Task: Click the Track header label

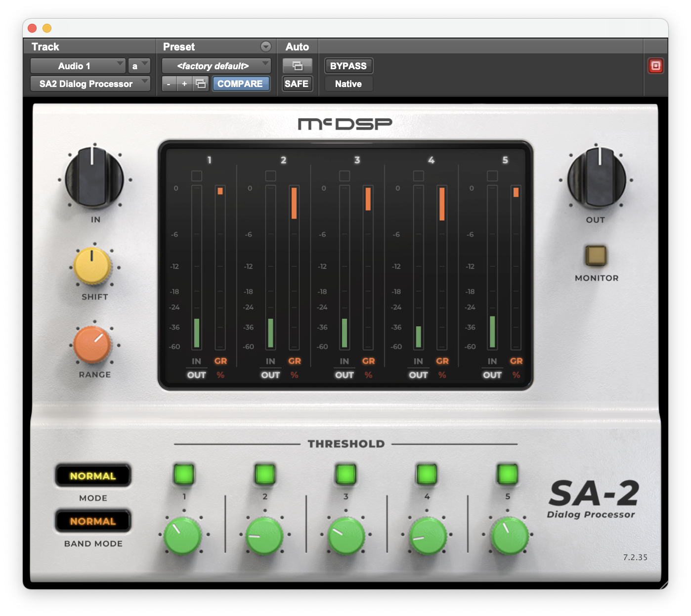Action: [x=45, y=46]
